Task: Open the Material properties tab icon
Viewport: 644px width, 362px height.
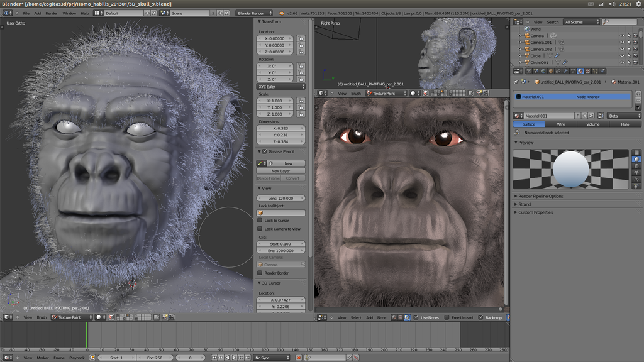Action: 580,71
